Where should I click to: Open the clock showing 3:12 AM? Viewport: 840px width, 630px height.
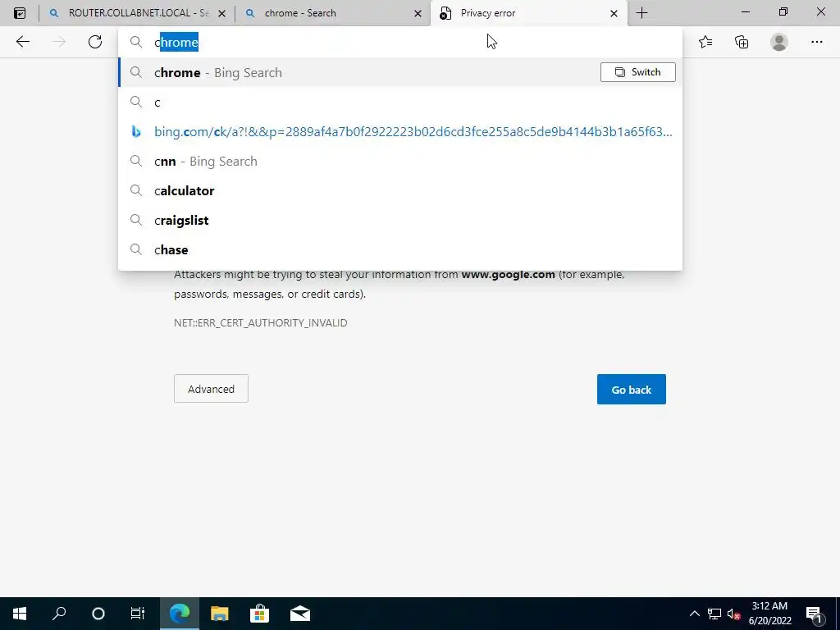tap(769, 614)
